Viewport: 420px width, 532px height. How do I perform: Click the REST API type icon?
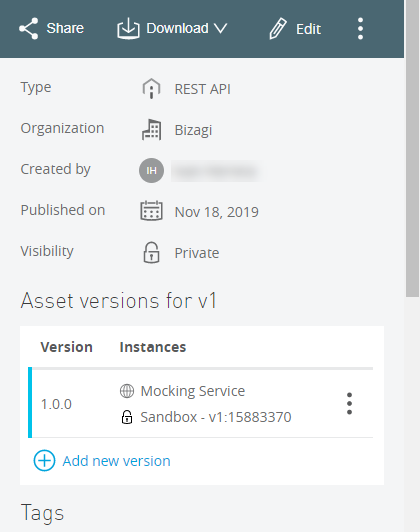coord(151,89)
